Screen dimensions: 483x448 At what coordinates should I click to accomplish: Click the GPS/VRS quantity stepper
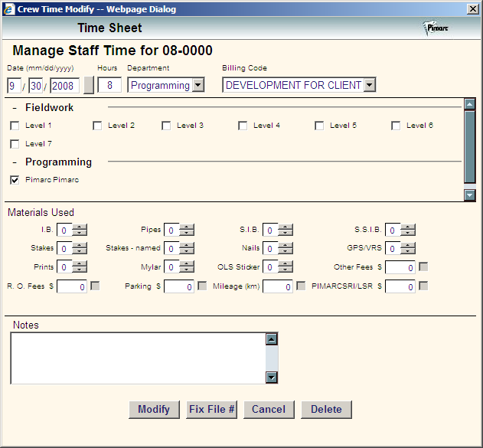(408, 248)
